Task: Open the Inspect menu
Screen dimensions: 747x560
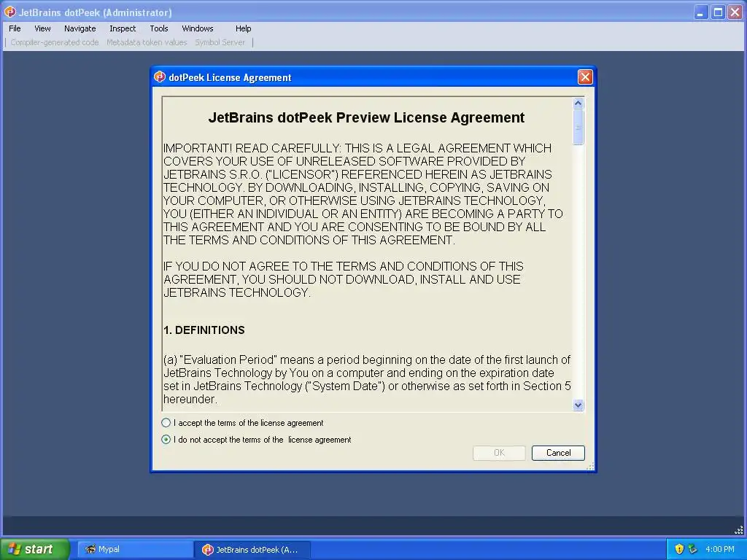Action: (123, 28)
